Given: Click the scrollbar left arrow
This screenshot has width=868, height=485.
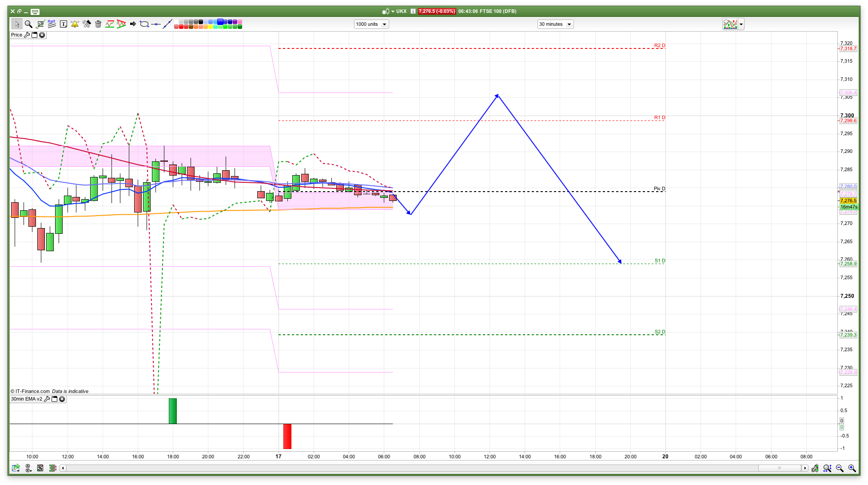Looking at the screenshot, I should [x=63, y=468].
